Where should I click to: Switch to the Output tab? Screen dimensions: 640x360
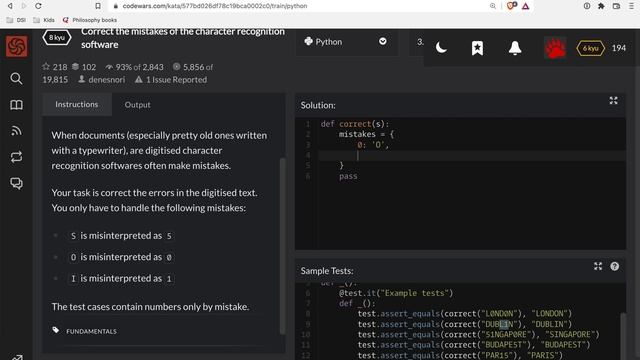pyautogui.click(x=138, y=105)
